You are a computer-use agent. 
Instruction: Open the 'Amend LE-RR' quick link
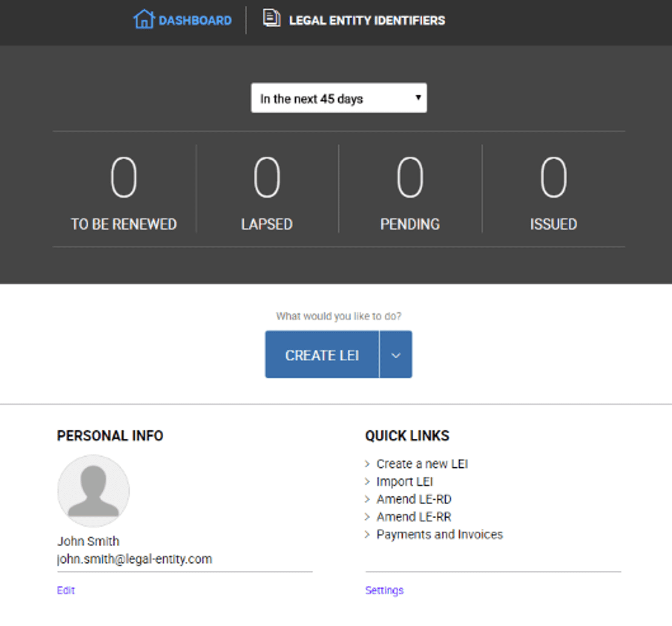coord(414,517)
